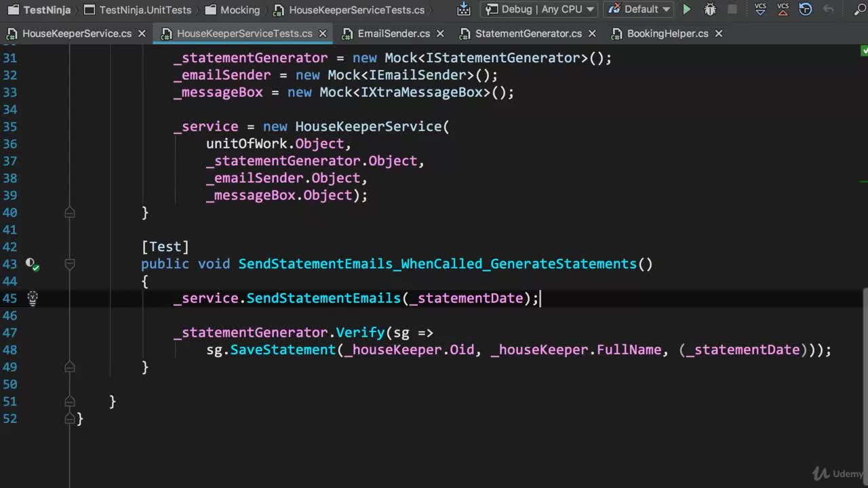
Task: Select the TestNinja breadcrumb
Action: pyautogui.click(x=39, y=9)
